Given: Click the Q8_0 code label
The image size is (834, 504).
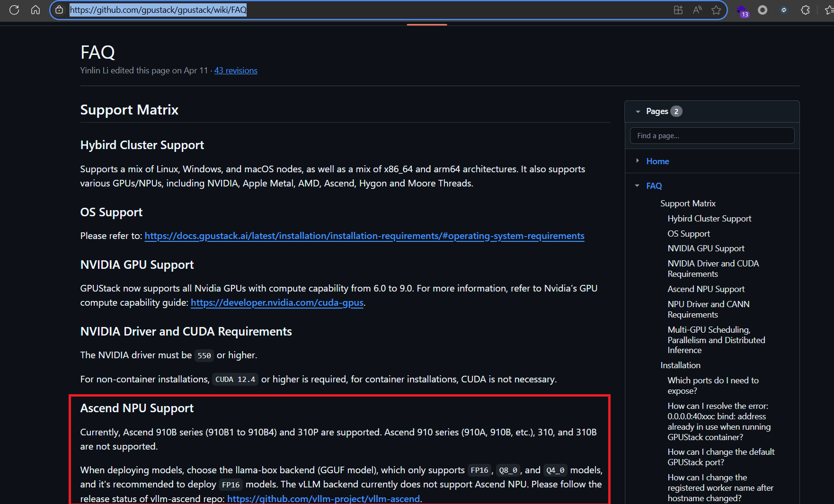Looking at the screenshot, I should point(508,470).
